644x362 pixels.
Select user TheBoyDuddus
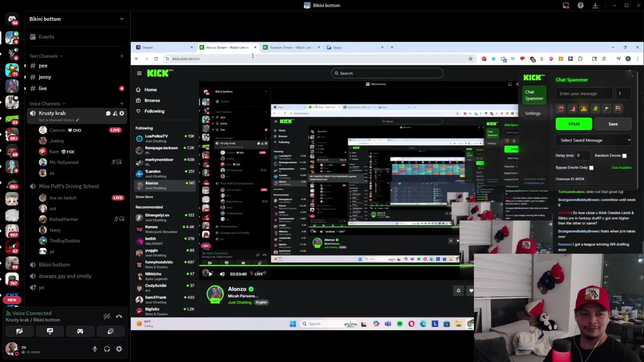64,241
